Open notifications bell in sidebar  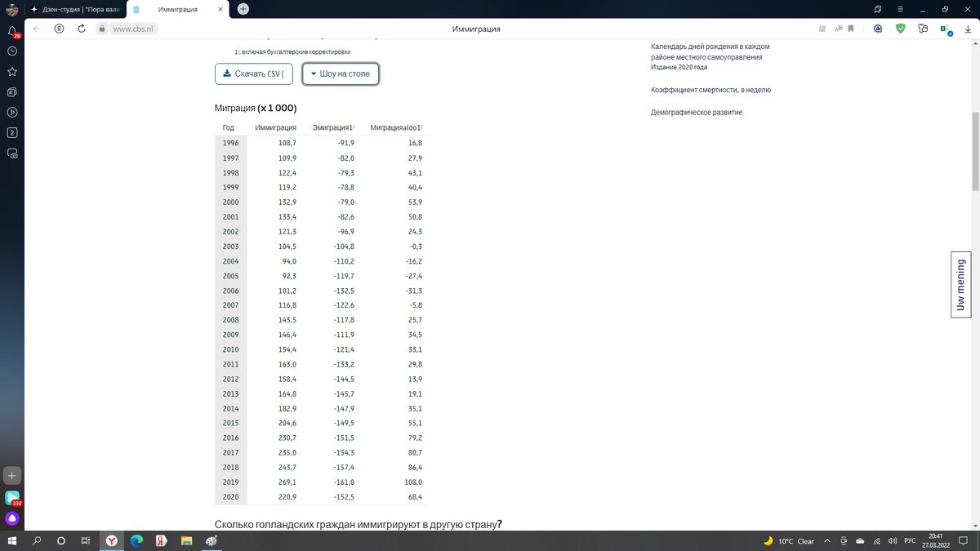(x=12, y=31)
